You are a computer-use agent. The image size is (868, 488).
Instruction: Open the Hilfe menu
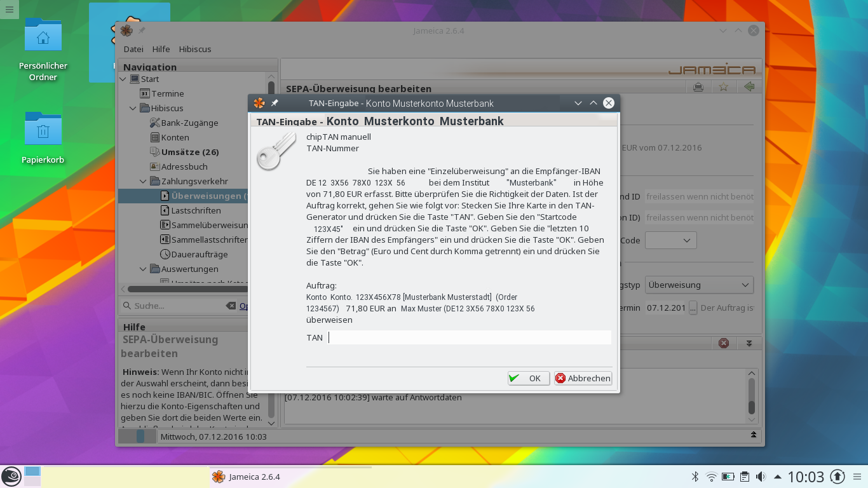161,49
